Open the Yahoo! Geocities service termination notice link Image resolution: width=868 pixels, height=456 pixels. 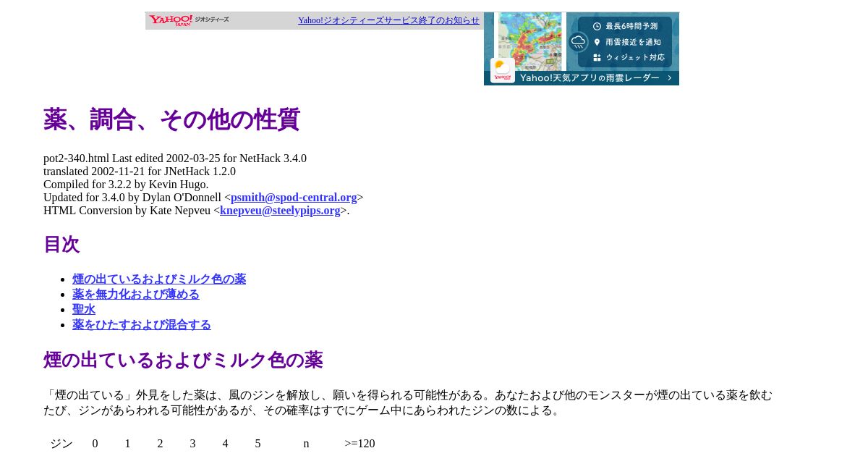pyautogui.click(x=388, y=20)
